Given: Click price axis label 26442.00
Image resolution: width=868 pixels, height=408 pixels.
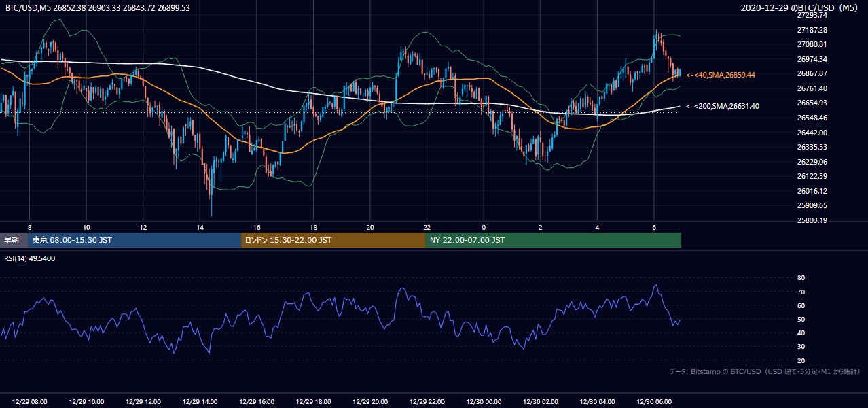Looking at the screenshot, I should 812,133.
